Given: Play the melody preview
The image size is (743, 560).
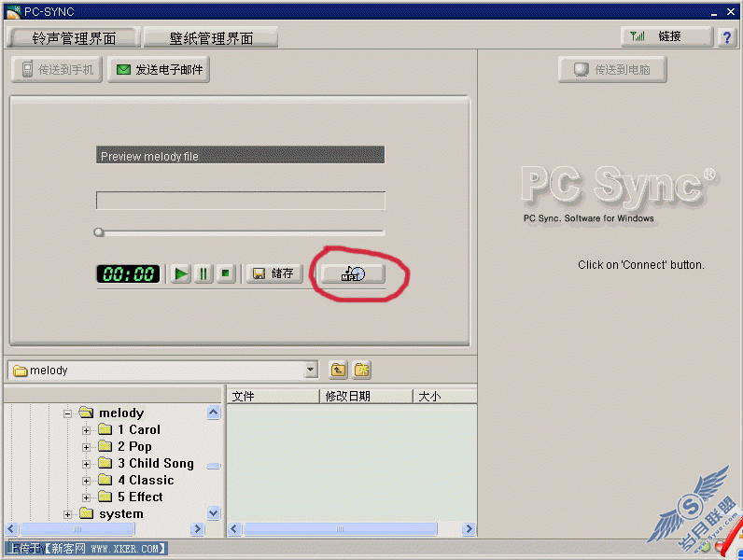Looking at the screenshot, I should tap(181, 273).
